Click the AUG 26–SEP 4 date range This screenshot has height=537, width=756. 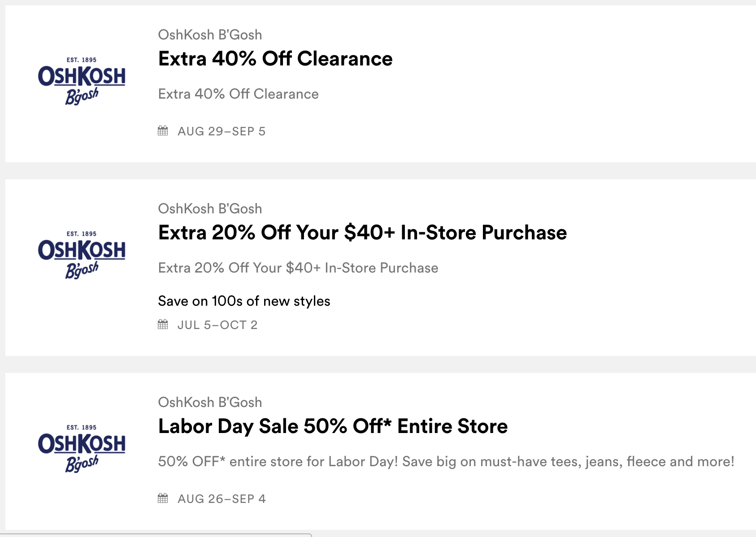(x=222, y=499)
